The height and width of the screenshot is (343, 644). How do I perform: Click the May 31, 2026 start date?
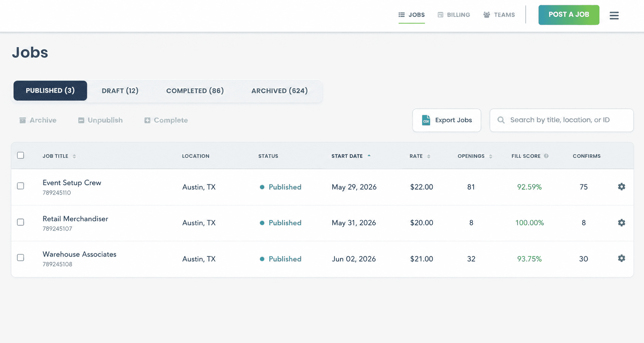354,223
